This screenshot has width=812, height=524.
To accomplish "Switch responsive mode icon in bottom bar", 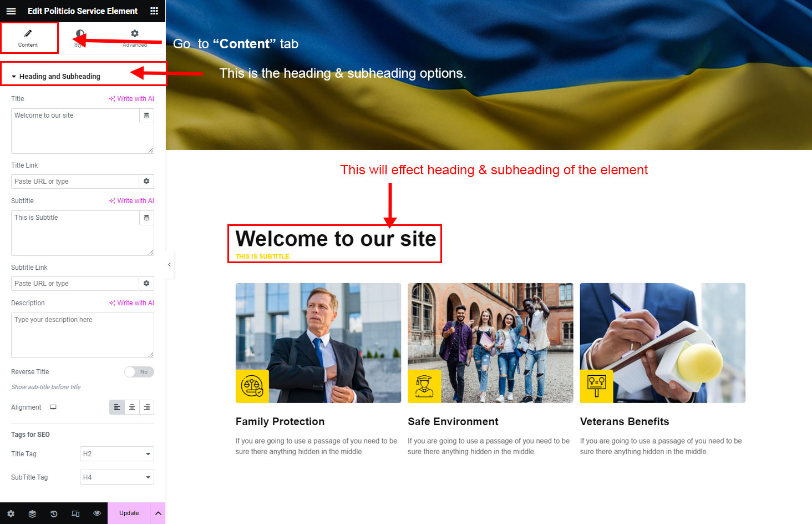I will tap(75, 513).
